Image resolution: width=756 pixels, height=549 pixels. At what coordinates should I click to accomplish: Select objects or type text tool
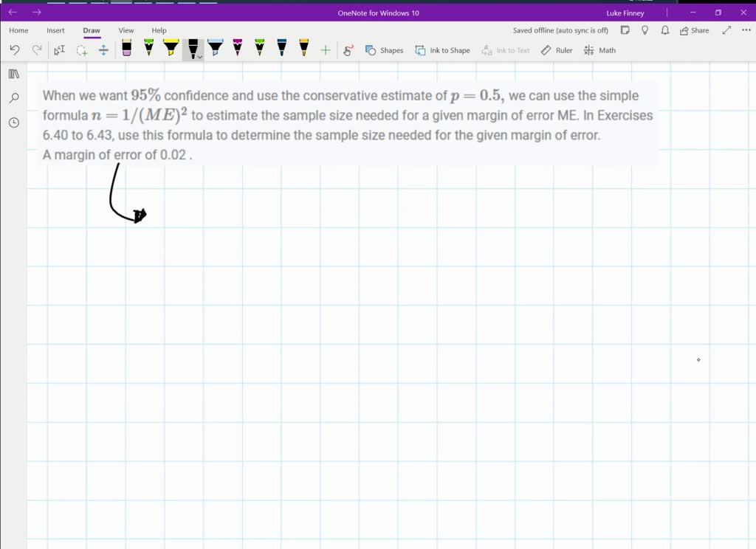(60, 50)
